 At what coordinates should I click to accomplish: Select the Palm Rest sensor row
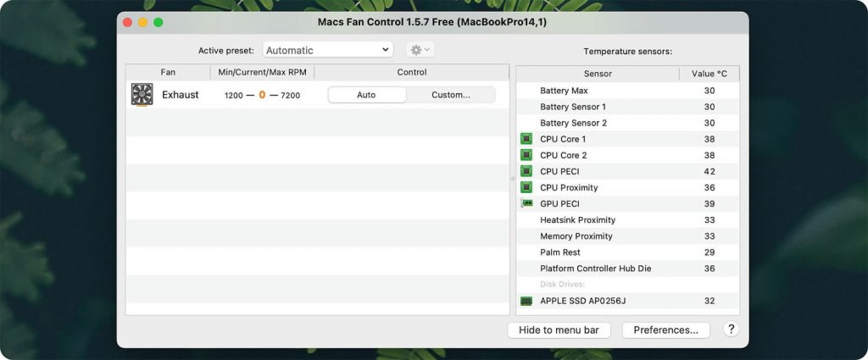628,252
